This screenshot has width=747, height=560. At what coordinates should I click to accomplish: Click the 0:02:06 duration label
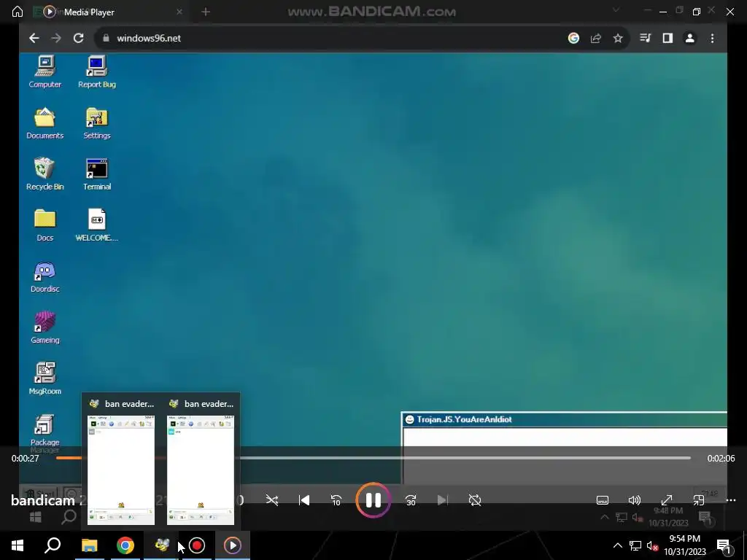(x=721, y=458)
